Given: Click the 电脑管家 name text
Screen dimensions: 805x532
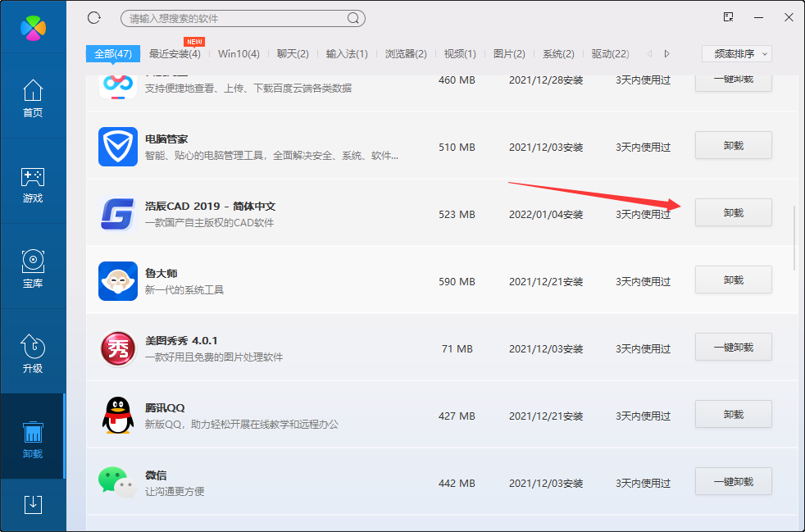Looking at the screenshot, I should click(x=166, y=139).
